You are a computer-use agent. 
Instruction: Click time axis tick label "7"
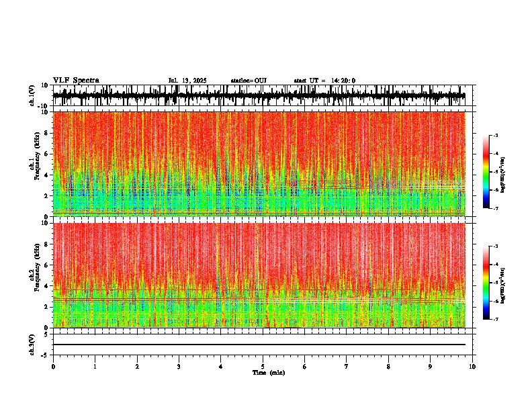point(347,367)
